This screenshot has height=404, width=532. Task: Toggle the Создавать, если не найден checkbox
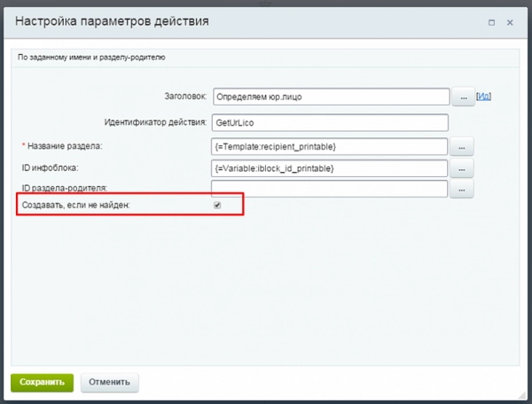click(x=217, y=206)
